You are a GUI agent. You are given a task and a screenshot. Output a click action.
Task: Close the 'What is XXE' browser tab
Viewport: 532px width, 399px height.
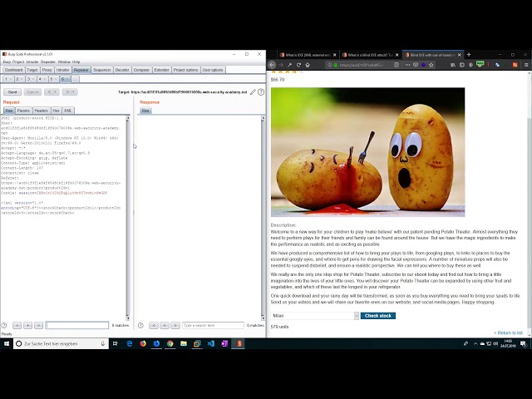(x=334, y=55)
